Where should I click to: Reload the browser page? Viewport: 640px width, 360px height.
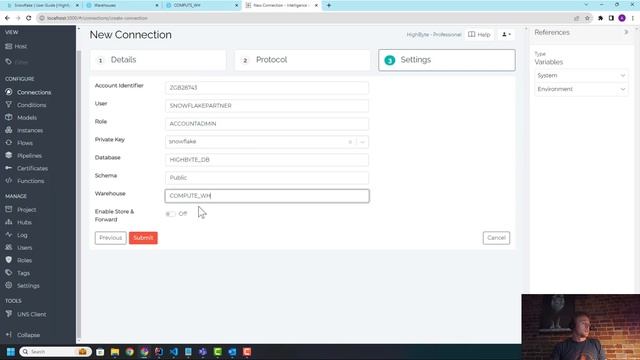click(29, 18)
